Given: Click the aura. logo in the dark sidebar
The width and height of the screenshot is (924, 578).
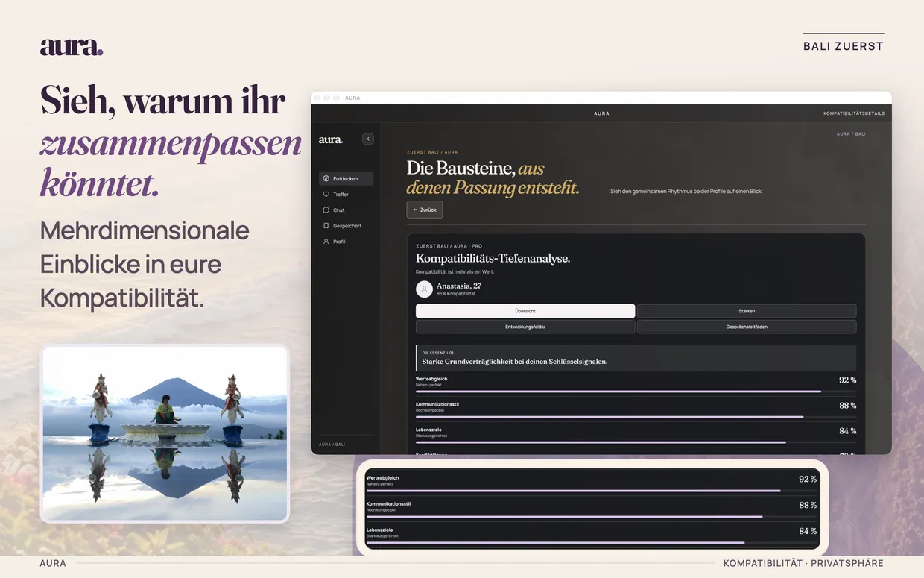Looking at the screenshot, I should [x=331, y=139].
